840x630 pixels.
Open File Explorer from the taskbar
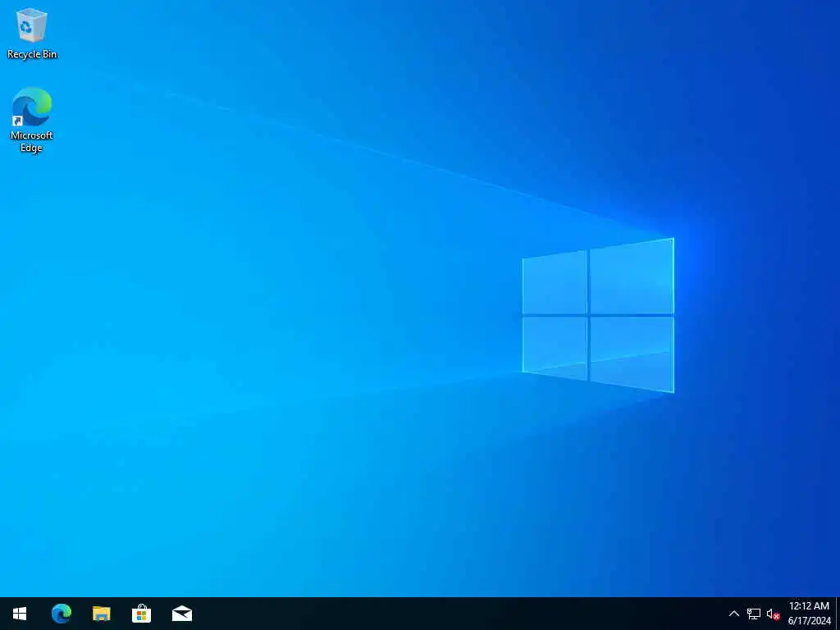pos(101,614)
